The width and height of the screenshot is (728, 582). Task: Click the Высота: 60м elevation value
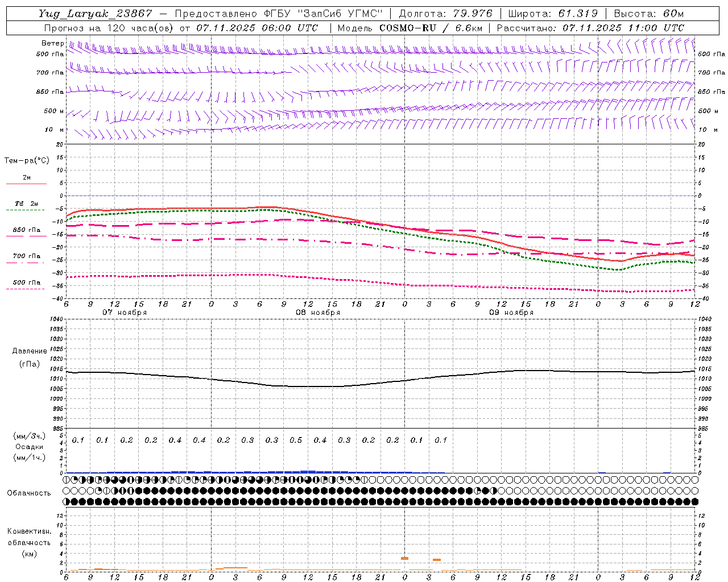click(648, 14)
